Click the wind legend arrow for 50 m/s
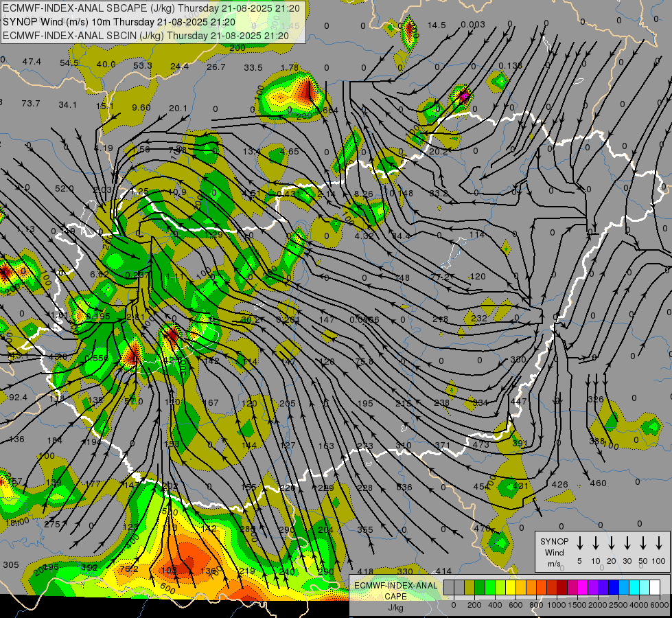 point(643,543)
